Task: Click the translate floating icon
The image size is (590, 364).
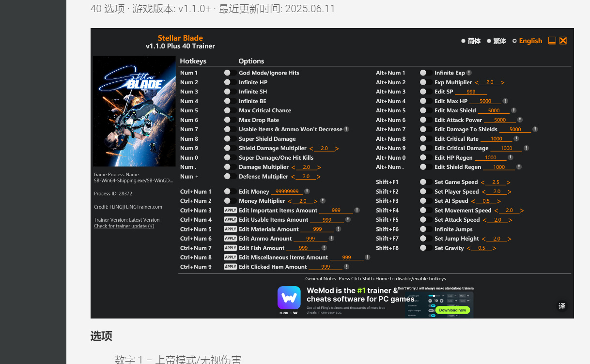Action: click(x=562, y=306)
